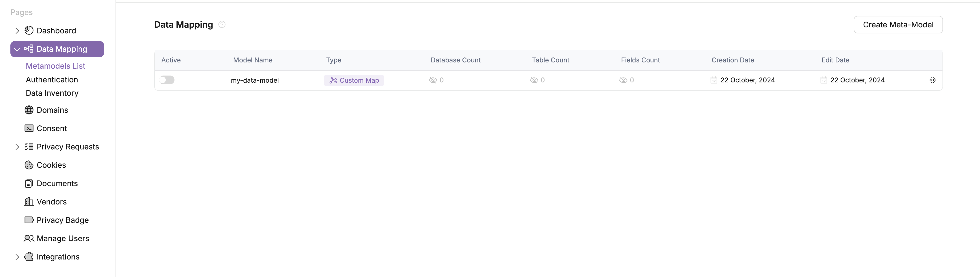Screen dimensions: 980x277
Task: Click the my-data-model name cell
Action: (x=255, y=80)
